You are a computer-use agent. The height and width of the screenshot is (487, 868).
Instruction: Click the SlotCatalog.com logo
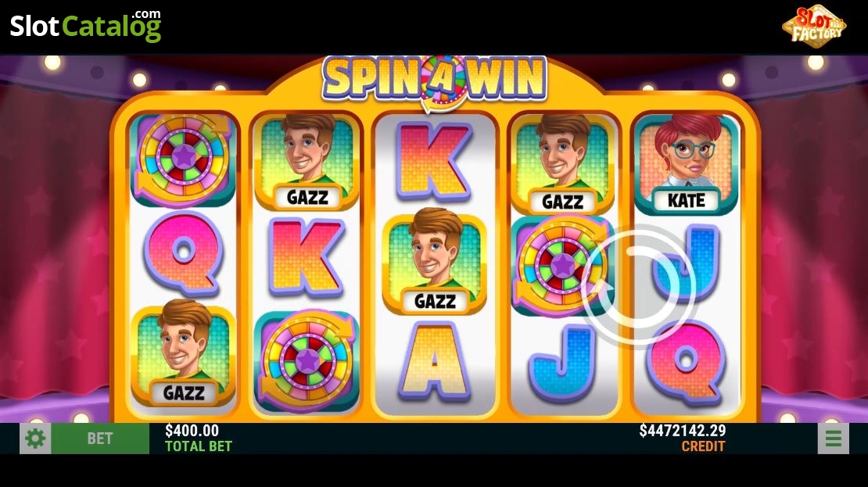click(x=86, y=26)
